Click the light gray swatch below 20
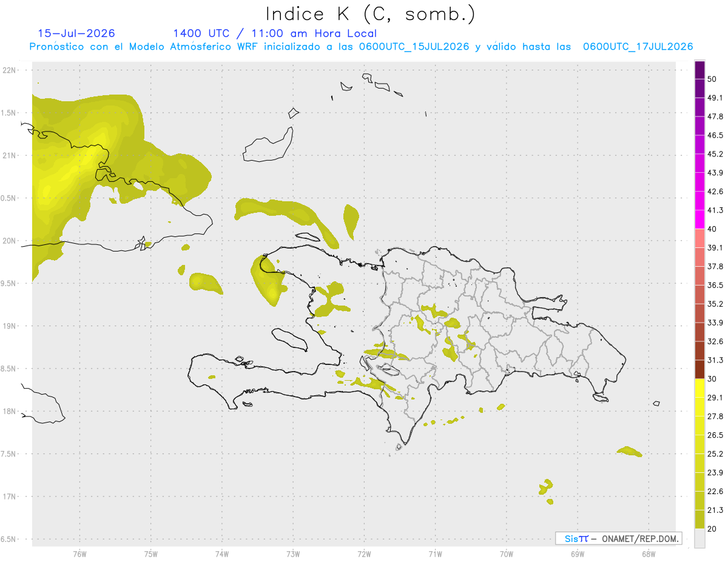The image size is (728, 562). click(x=700, y=538)
